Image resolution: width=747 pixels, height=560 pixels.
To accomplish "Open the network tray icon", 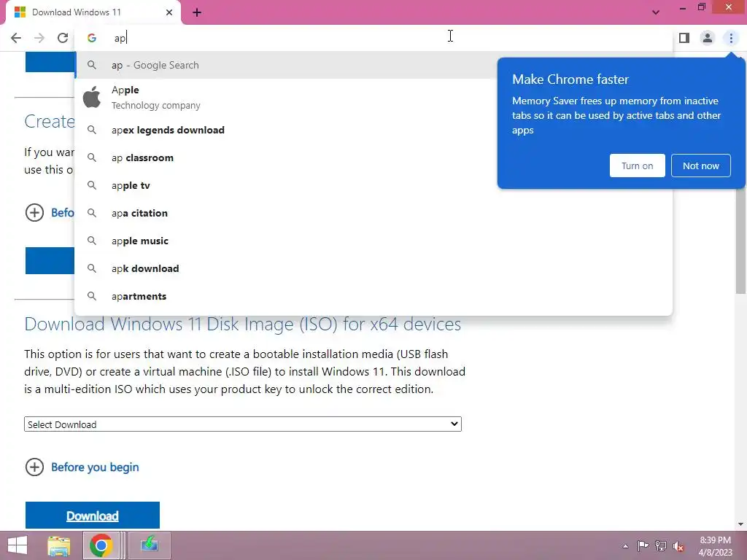I will 661,546.
